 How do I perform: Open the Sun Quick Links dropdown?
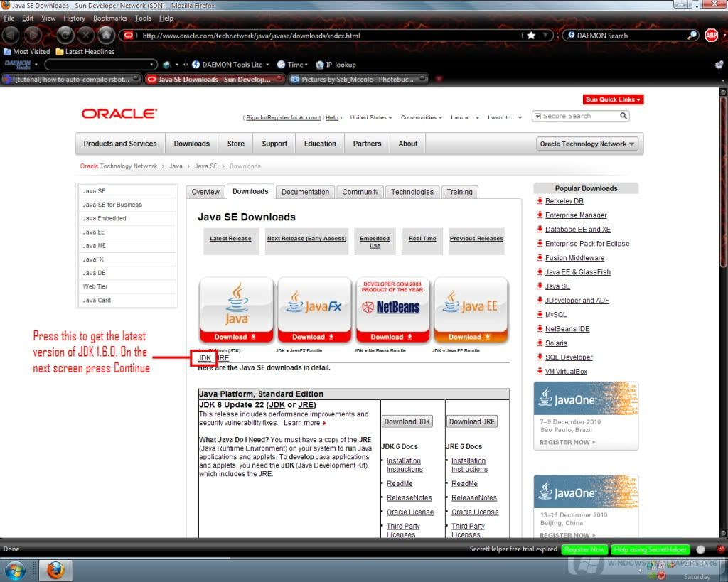pyautogui.click(x=613, y=99)
